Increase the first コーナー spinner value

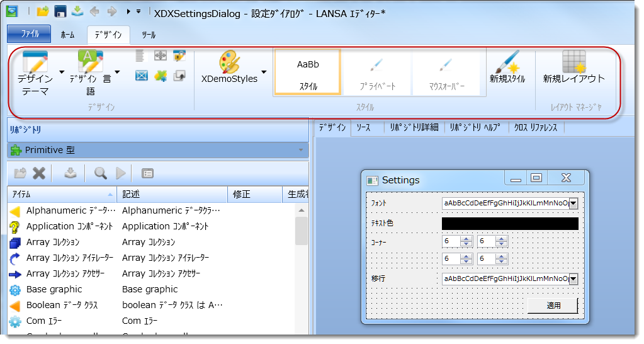(x=466, y=239)
